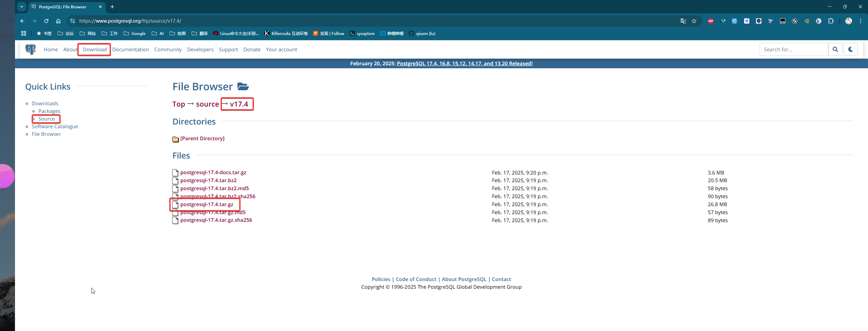Open Developers nav item

(200, 50)
